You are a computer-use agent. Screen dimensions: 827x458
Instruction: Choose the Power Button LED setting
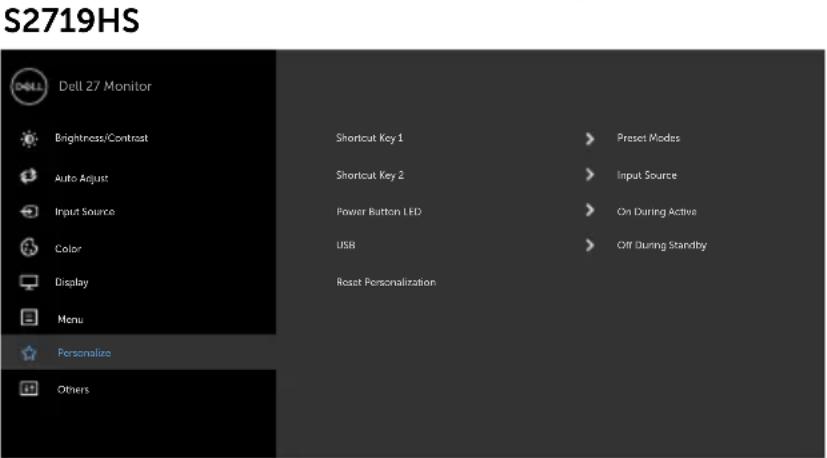tap(379, 212)
